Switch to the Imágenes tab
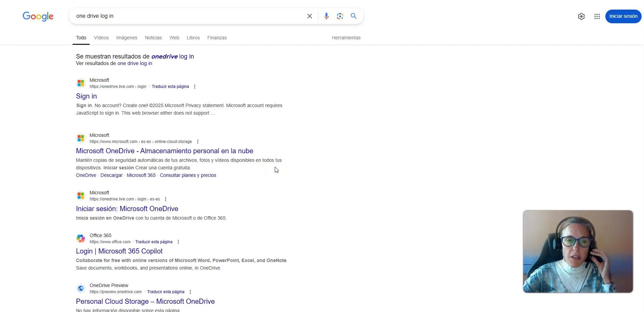The width and height of the screenshot is (644, 312). 127,38
